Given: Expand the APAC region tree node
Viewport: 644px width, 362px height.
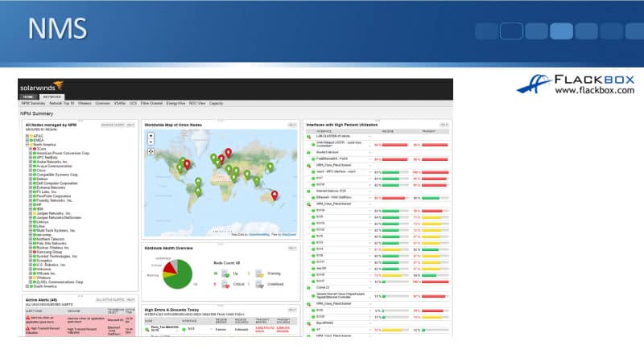Looking at the screenshot, I should tap(28, 136).
